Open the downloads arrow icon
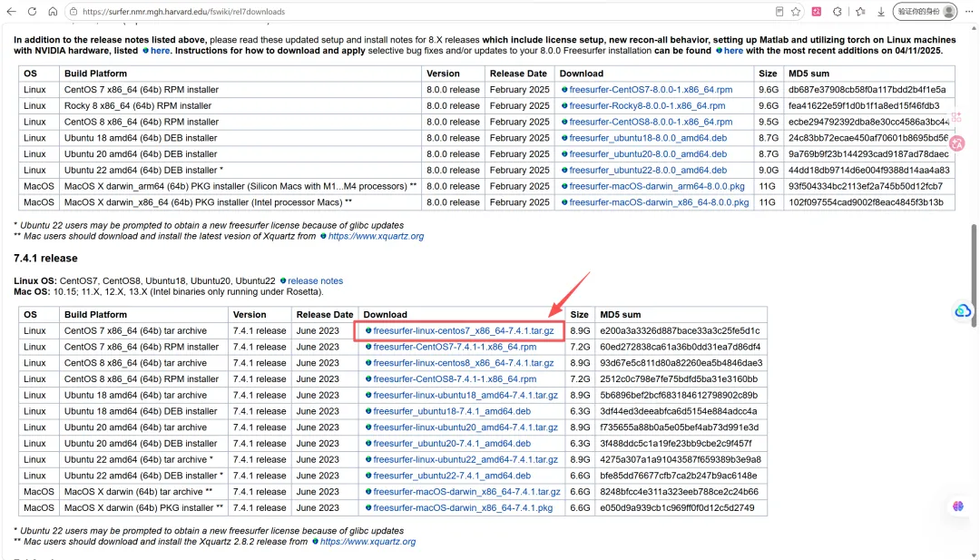This screenshot has width=980, height=560. click(880, 11)
